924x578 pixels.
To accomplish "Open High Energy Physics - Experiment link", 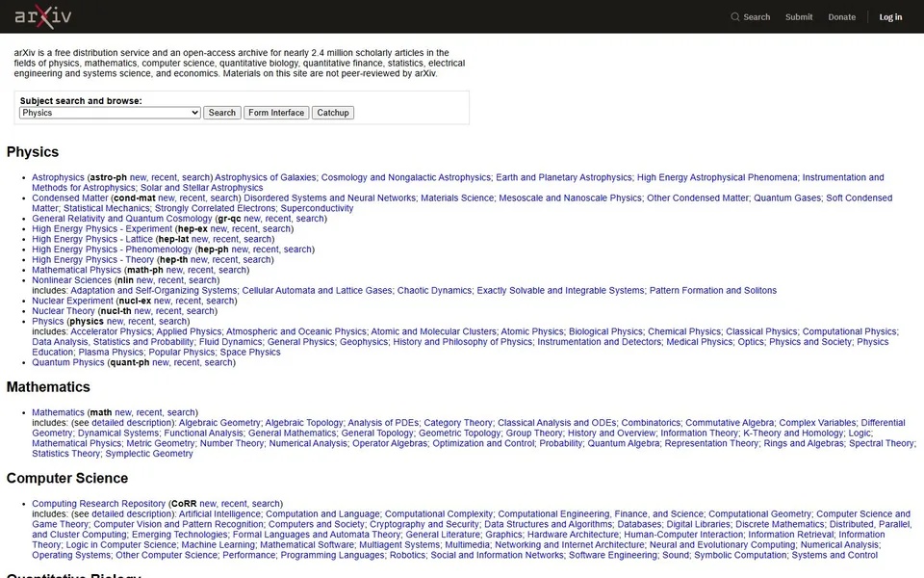I will tap(102, 229).
